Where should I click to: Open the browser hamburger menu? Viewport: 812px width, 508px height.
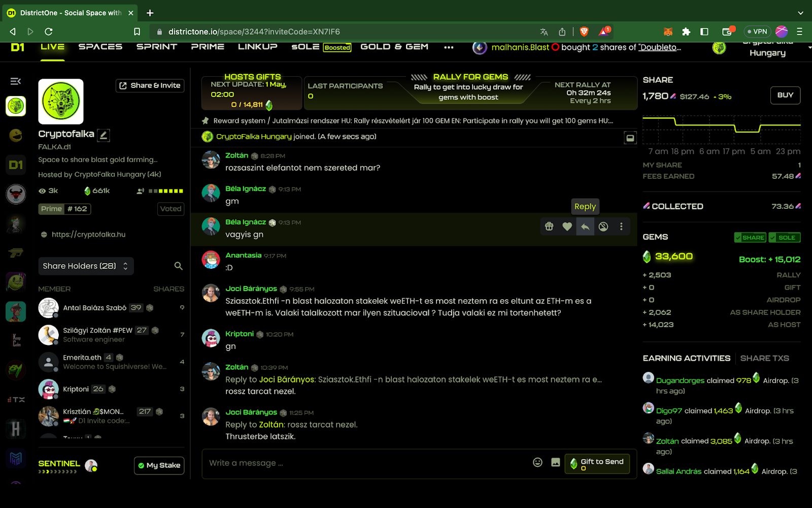(x=799, y=31)
